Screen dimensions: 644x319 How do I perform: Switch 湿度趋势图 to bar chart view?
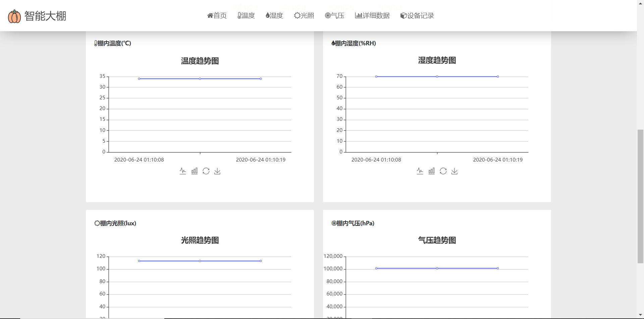pyautogui.click(x=432, y=171)
